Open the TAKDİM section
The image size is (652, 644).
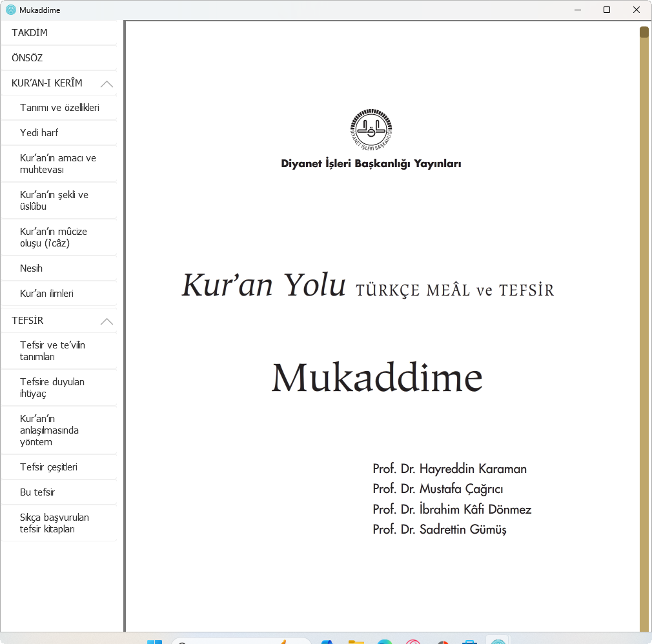(59, 33)
